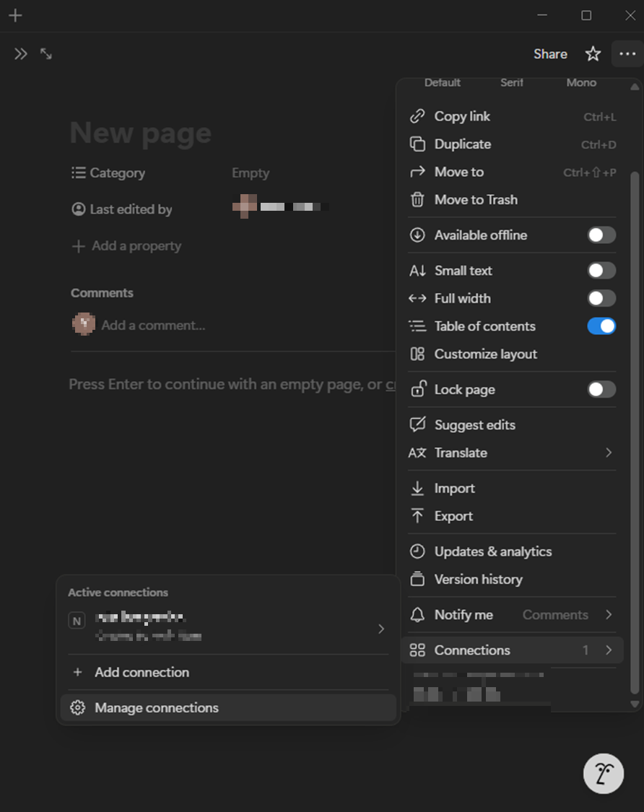Viewport: 644px width, 812px height.
Task: Click the gear icon beside Manage connections
Action: (x=77, y=707)
